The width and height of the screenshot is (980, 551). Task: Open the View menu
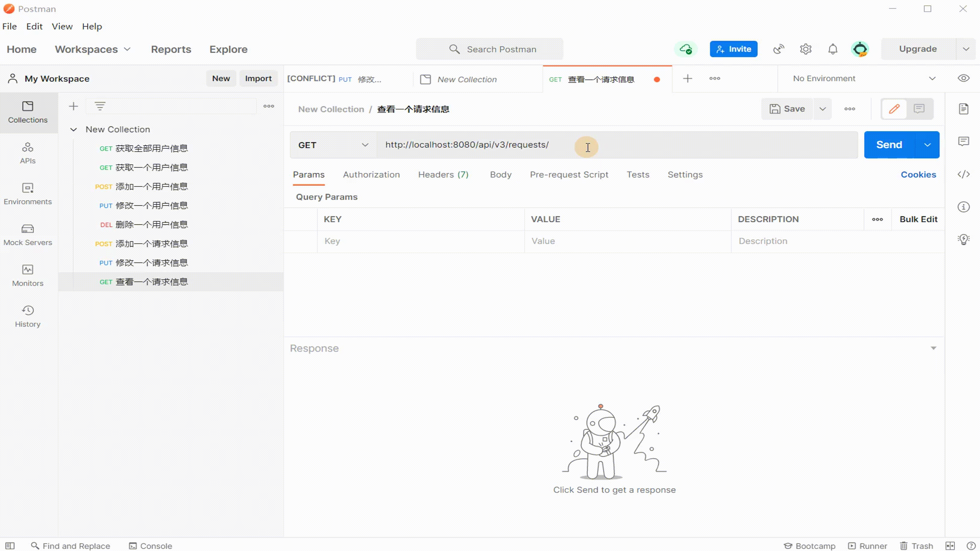coord(62,26)
